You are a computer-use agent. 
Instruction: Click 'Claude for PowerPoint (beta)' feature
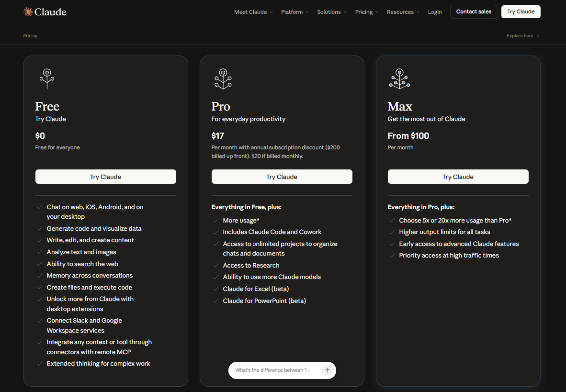264,301
